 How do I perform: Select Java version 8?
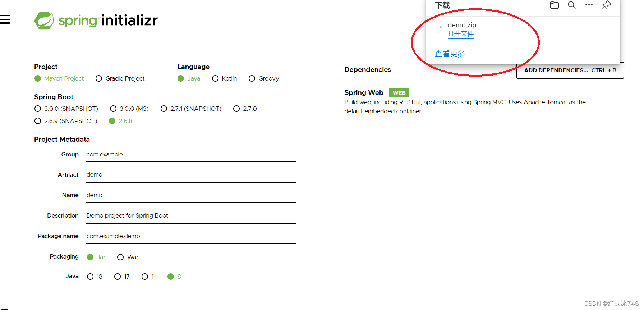point(174,277)
